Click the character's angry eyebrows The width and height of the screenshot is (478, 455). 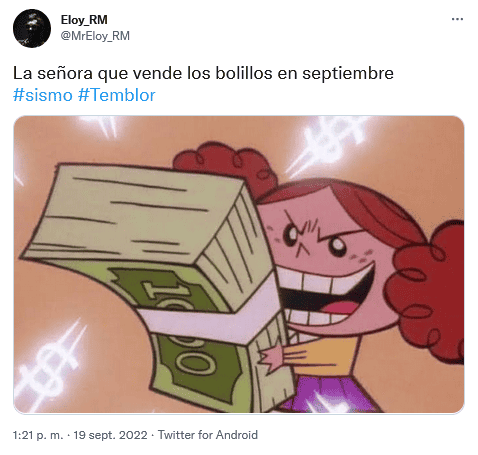(312, 228)
